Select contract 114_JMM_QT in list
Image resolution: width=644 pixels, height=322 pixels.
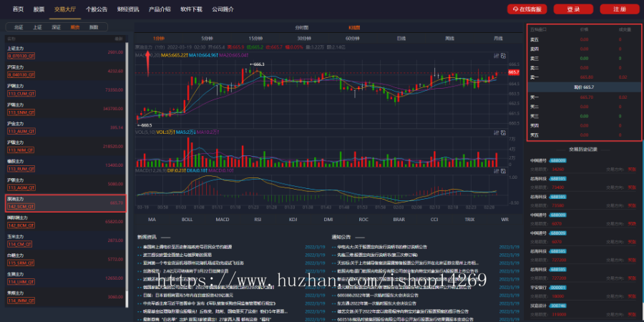21,301
